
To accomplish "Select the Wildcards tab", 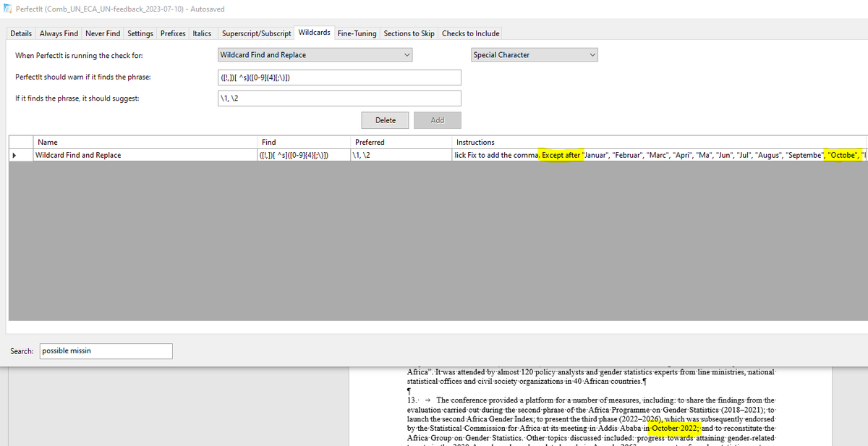I will coord(315,33).
